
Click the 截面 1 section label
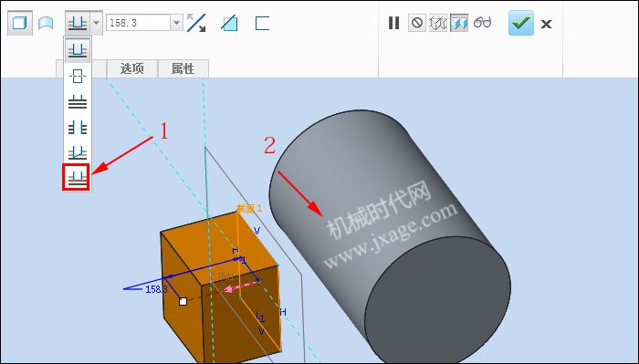pos(249,209)
